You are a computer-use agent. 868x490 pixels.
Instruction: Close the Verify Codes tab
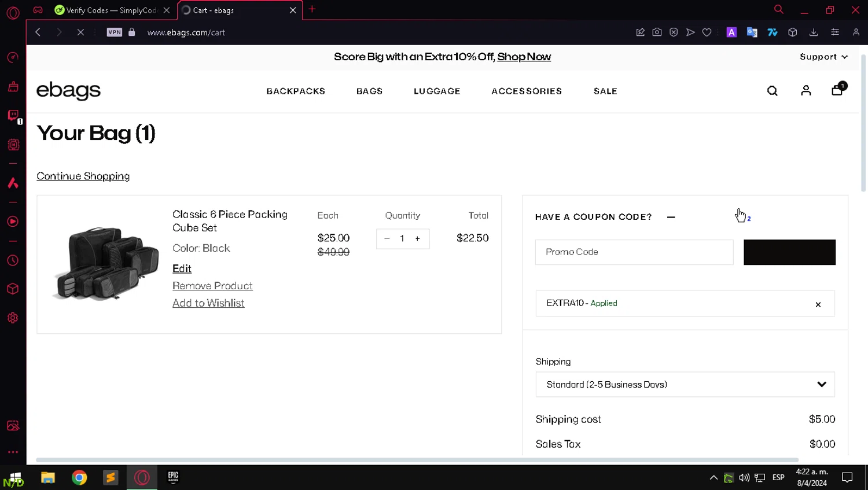tap(167, 10)
